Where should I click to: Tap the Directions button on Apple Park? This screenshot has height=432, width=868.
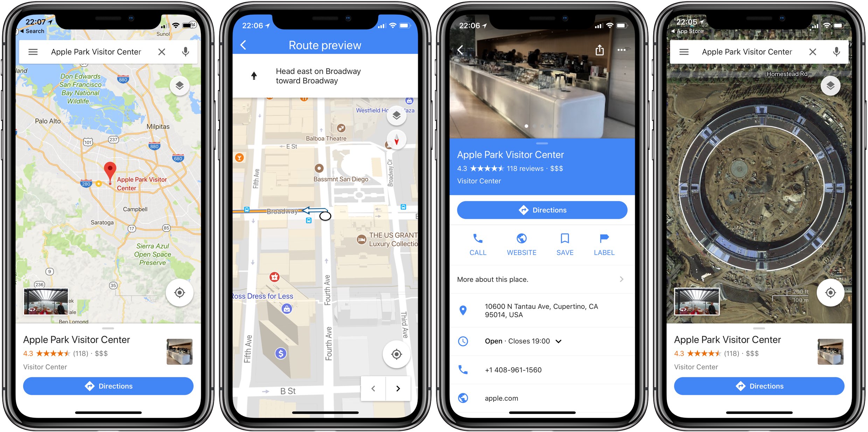coord(542,209)
